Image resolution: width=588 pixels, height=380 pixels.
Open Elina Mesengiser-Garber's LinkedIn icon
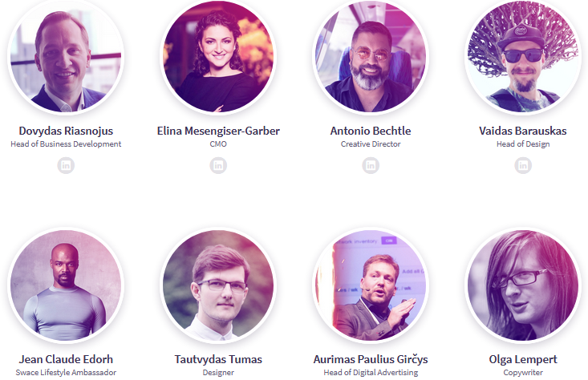pyautogui.click(x=218, y=165)
